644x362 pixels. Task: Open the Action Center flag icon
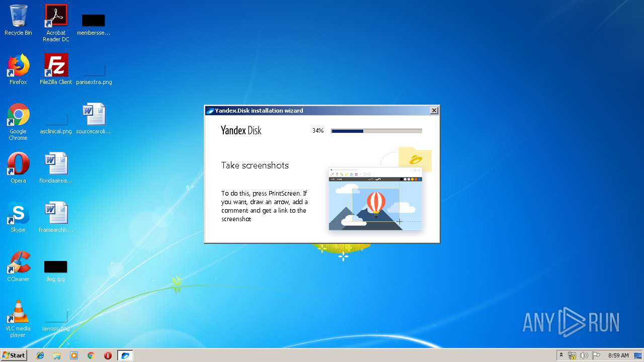coord(596,355)
